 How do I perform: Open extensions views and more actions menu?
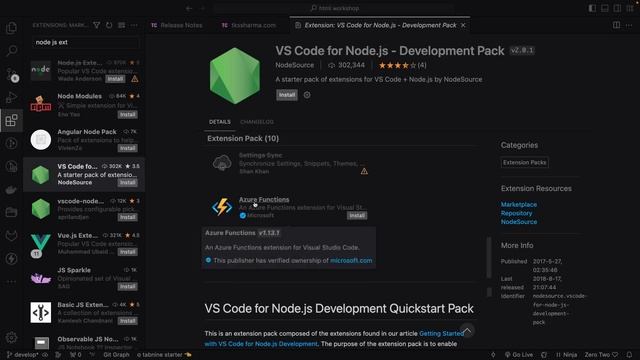coord(134,25)
